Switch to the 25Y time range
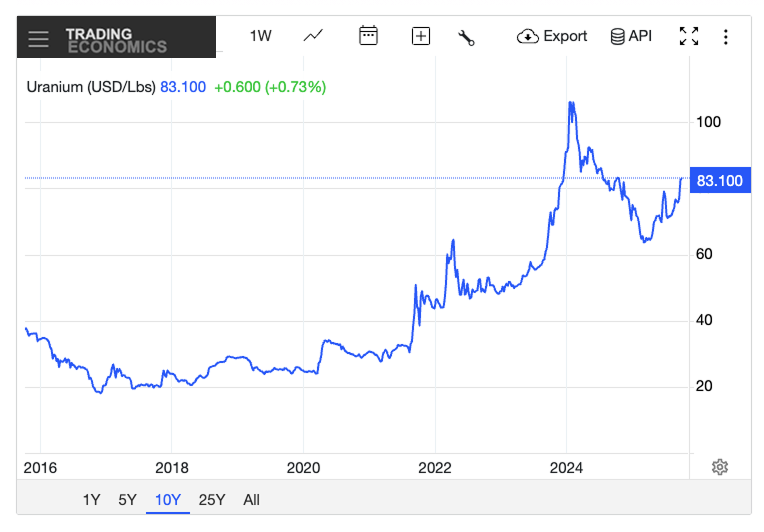Viewport: 764px width, 532px height. [212, 499]
